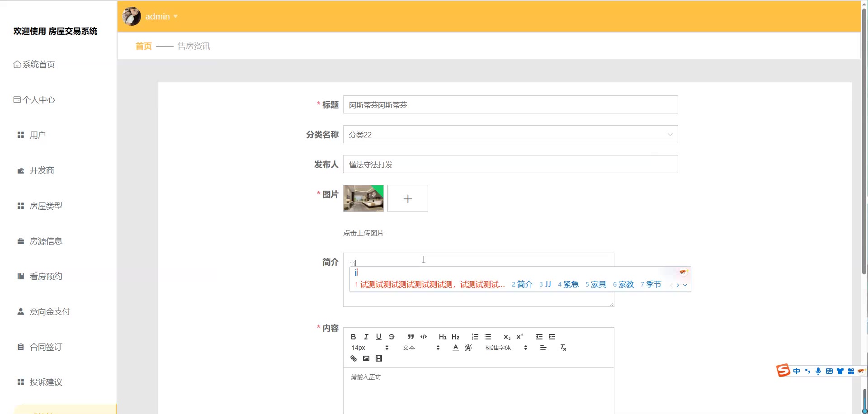Toggle bold formatting in the editor

[x=354, y=337]
